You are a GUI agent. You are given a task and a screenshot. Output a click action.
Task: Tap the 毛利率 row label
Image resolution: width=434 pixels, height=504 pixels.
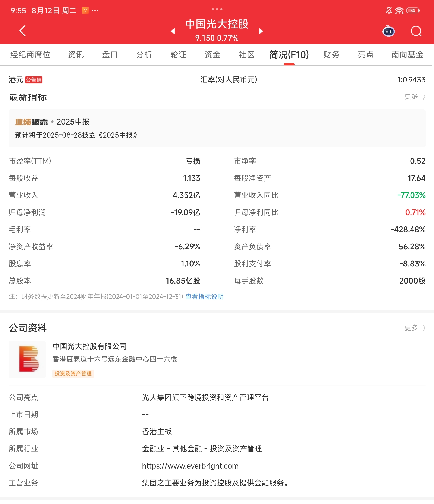coord(20,229)
